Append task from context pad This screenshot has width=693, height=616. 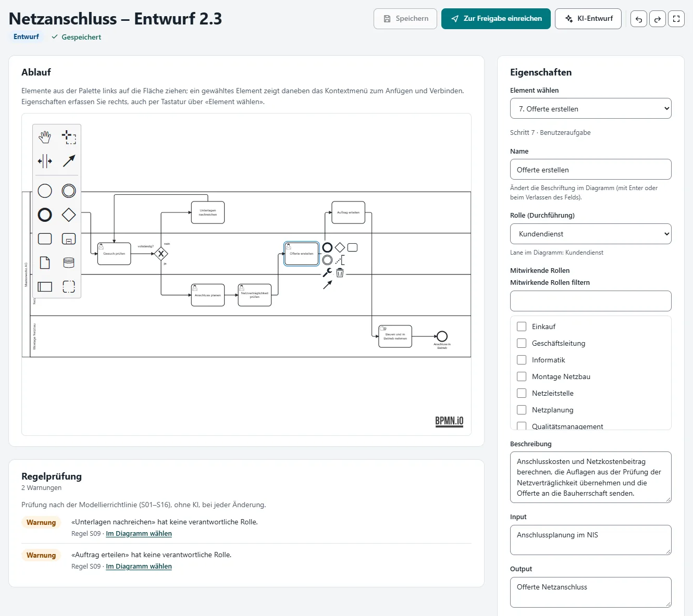[352, 247]
